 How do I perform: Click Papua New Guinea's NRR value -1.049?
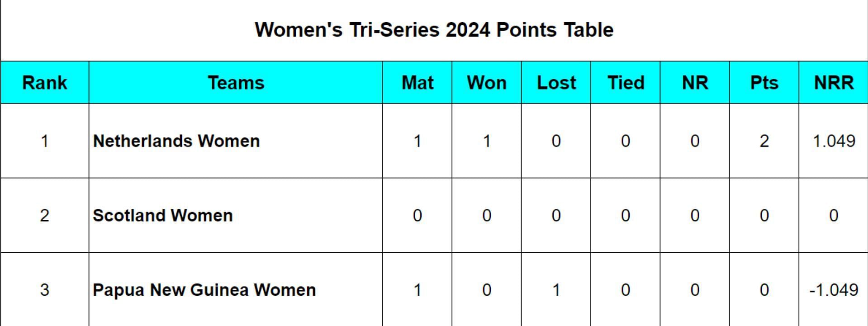coord(834,290)
